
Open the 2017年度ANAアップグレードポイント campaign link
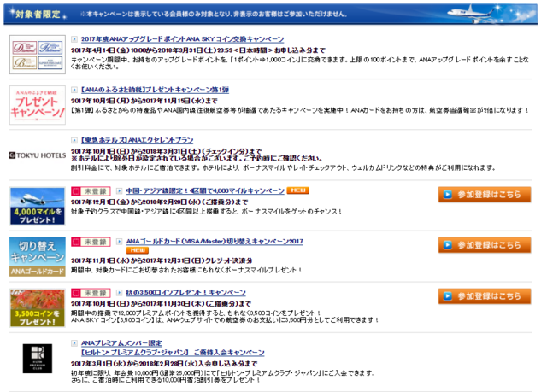pos(182,39)
